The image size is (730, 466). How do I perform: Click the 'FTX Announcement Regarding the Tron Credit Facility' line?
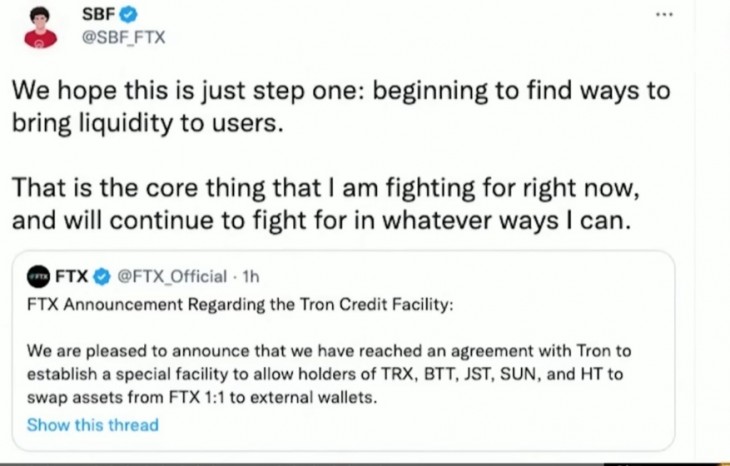(x=240, y=304)
